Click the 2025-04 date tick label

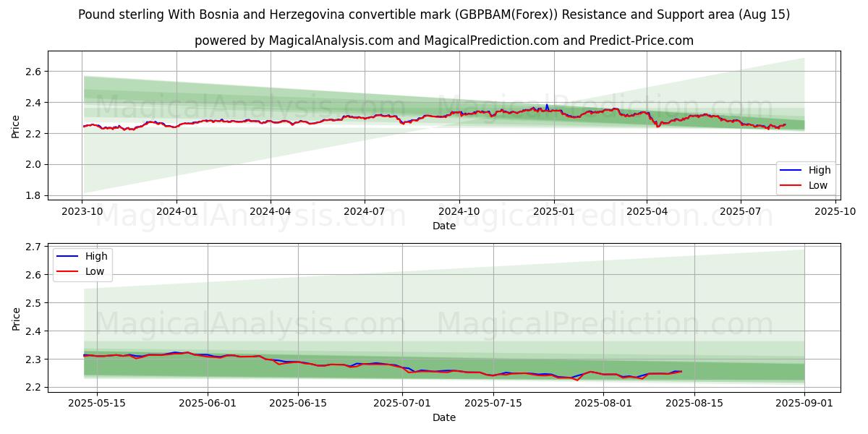click(646, 211)
